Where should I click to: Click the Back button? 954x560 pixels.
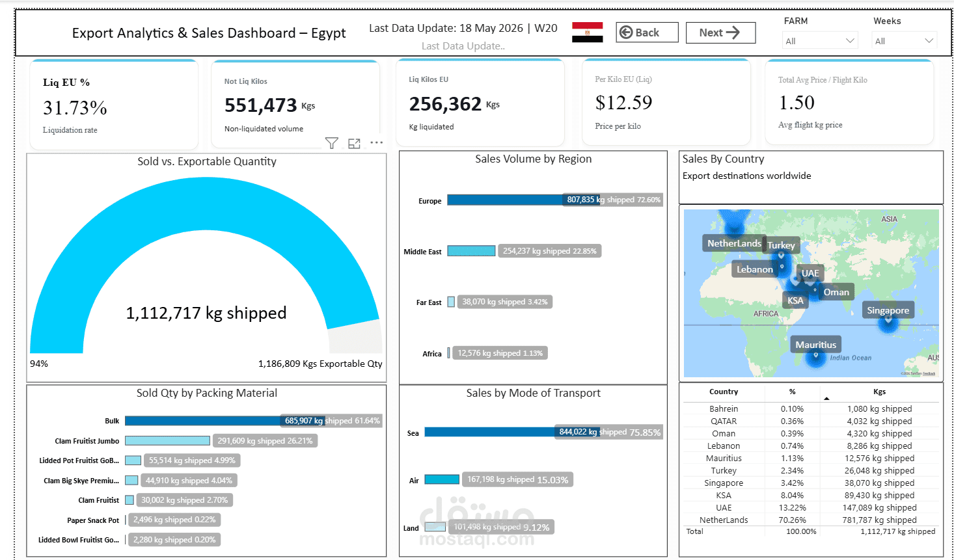[x=647, y=33]
